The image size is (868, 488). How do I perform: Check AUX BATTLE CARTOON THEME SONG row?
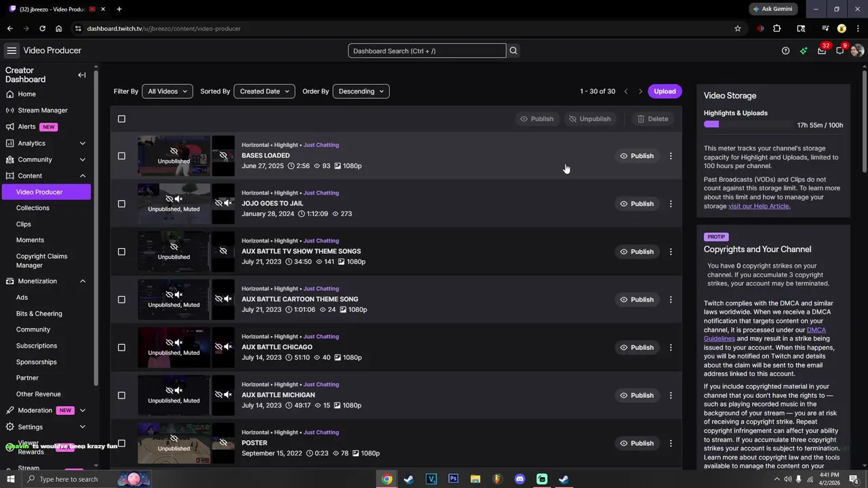[121, 300]
